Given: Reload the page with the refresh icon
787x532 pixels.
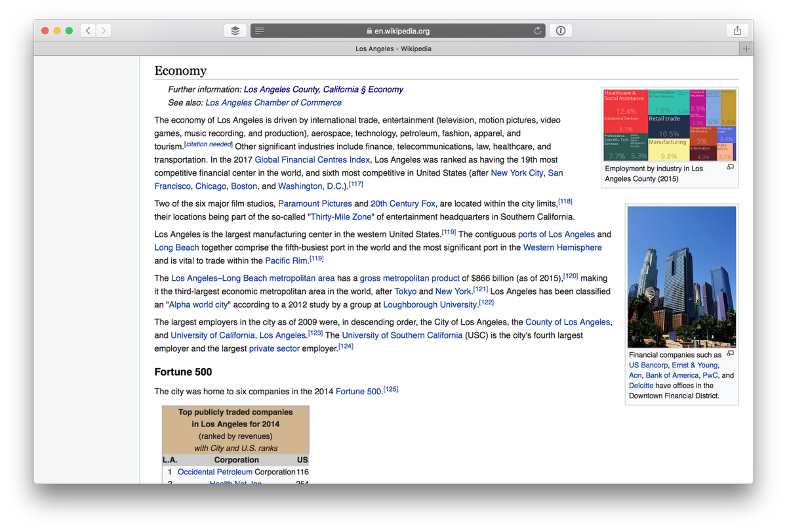Looking at the screenshot, I should [538, 31].
